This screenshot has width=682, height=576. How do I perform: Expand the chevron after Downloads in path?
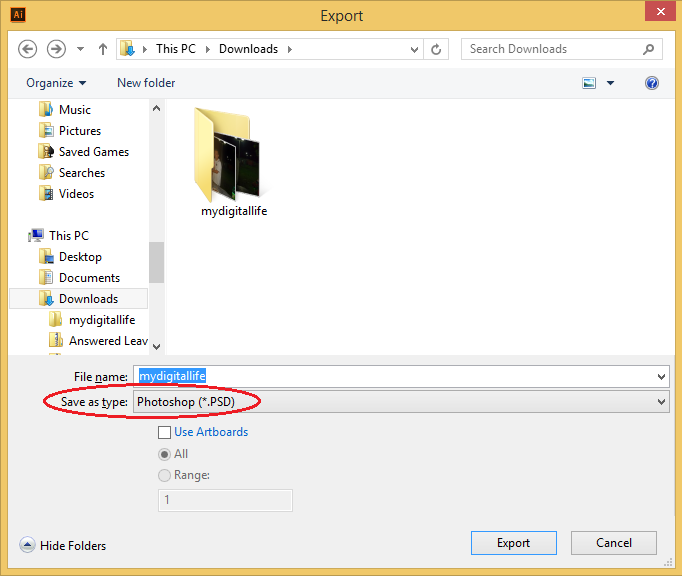[290, 49]
